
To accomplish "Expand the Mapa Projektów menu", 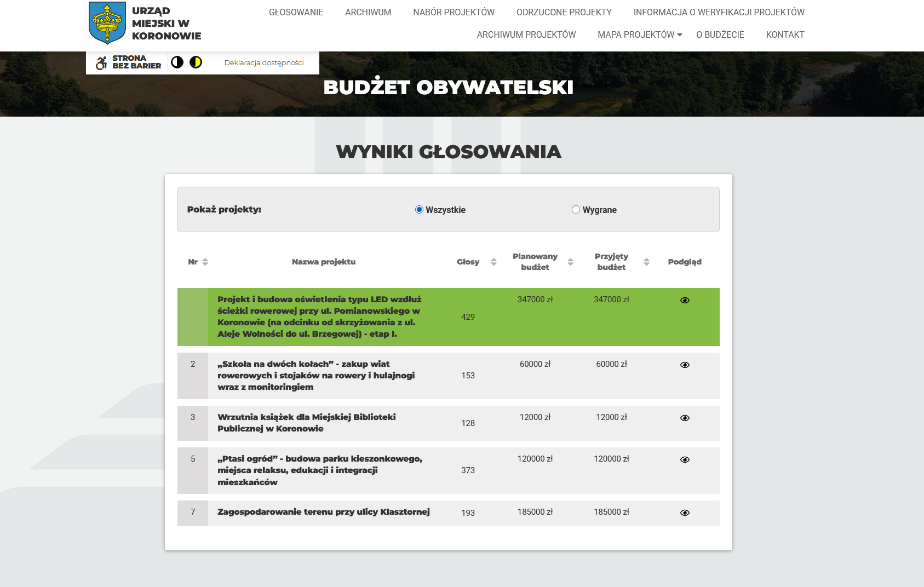I will point(640,35).
